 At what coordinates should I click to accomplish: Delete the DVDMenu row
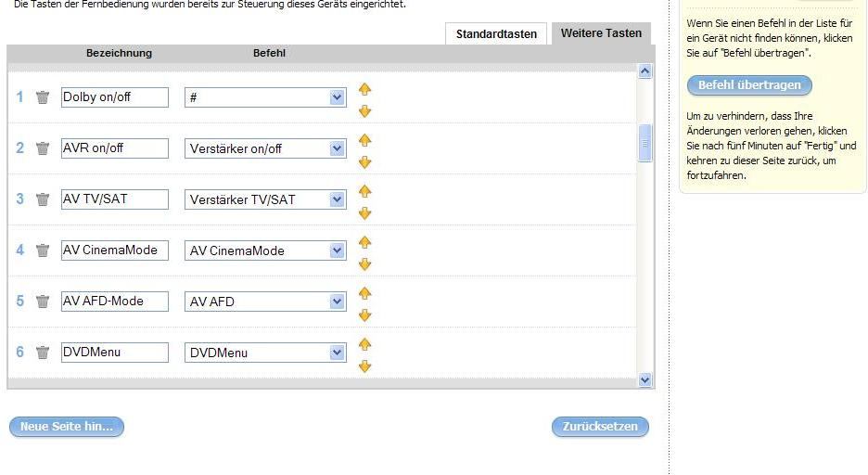click(x=42, y=353)
